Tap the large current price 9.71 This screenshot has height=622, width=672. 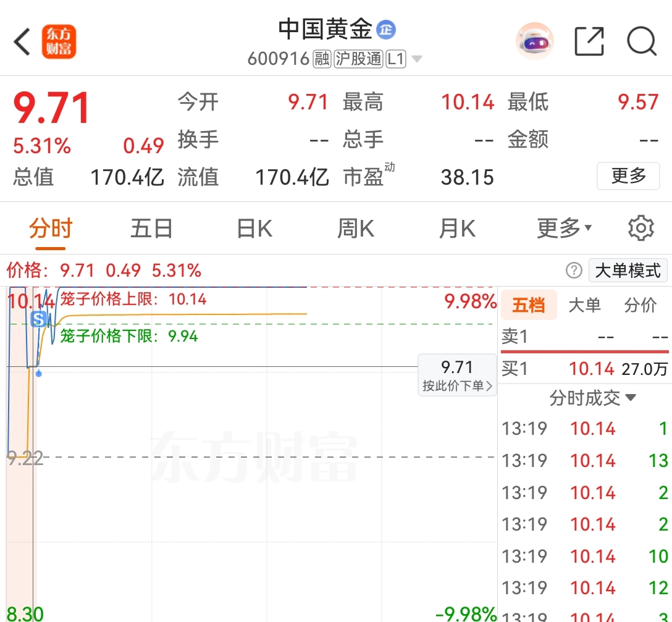(x=51, y=107)
